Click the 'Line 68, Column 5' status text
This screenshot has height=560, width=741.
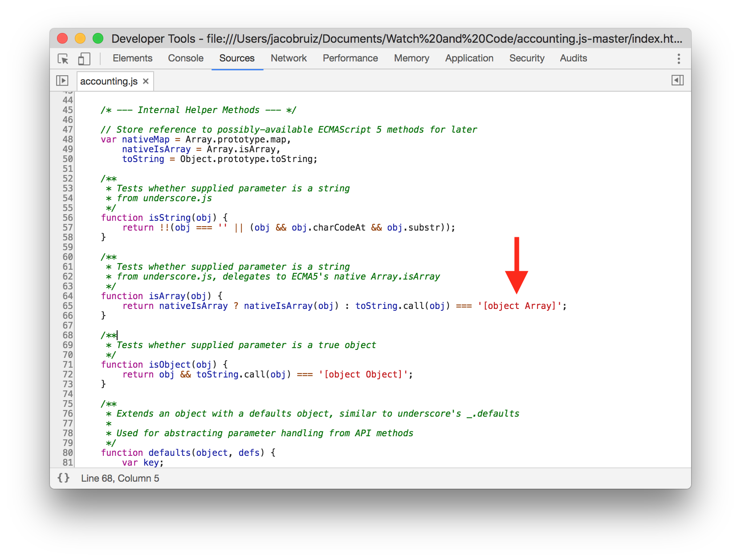coord(120,478)
